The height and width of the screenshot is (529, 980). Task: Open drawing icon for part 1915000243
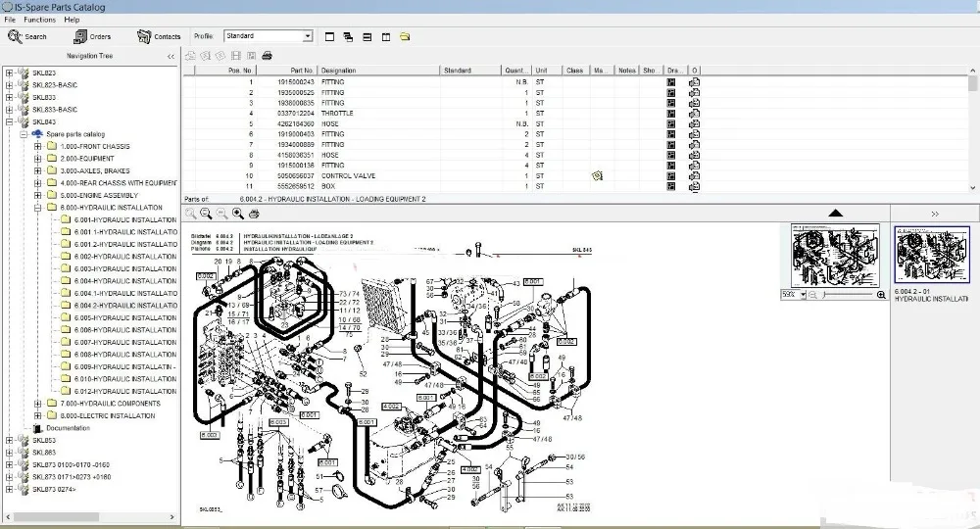point(671,82)
